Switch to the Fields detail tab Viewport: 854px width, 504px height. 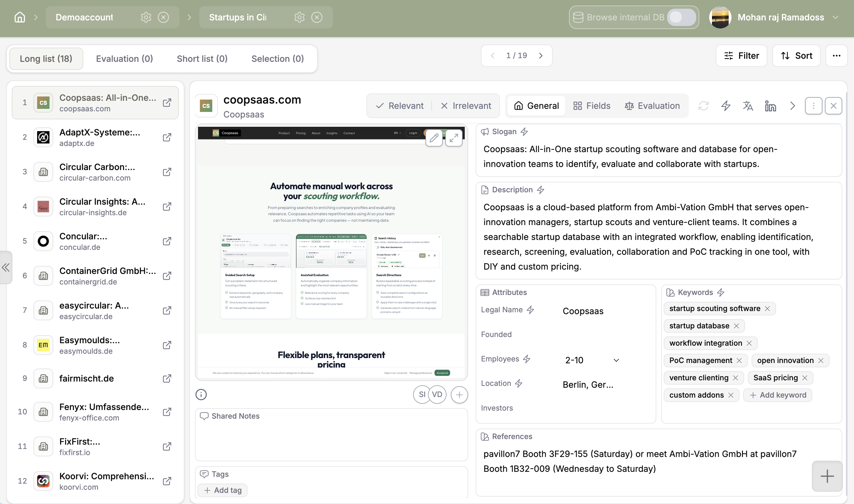click(592, 106)
